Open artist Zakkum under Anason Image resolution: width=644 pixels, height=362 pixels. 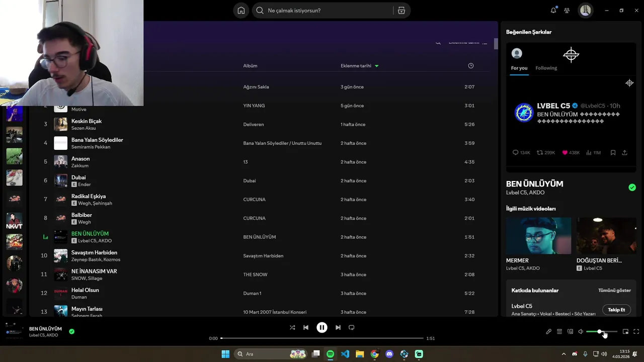point(80,166)
